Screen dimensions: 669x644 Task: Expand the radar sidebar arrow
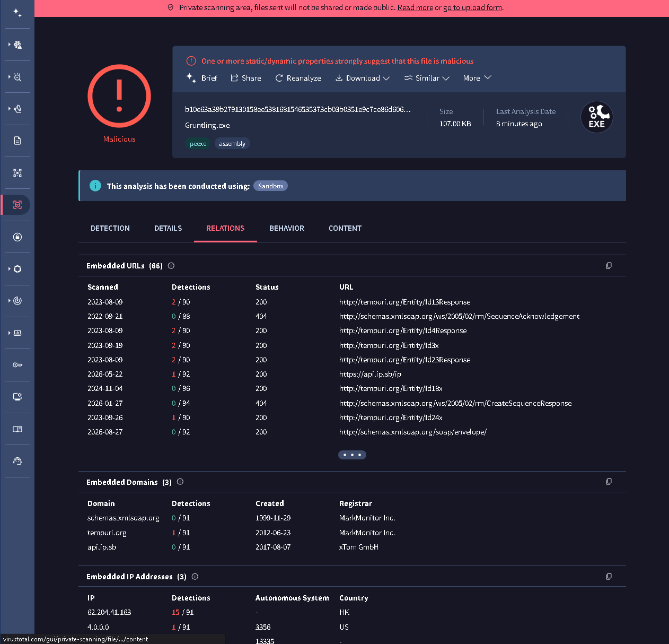tap(10, 301)
